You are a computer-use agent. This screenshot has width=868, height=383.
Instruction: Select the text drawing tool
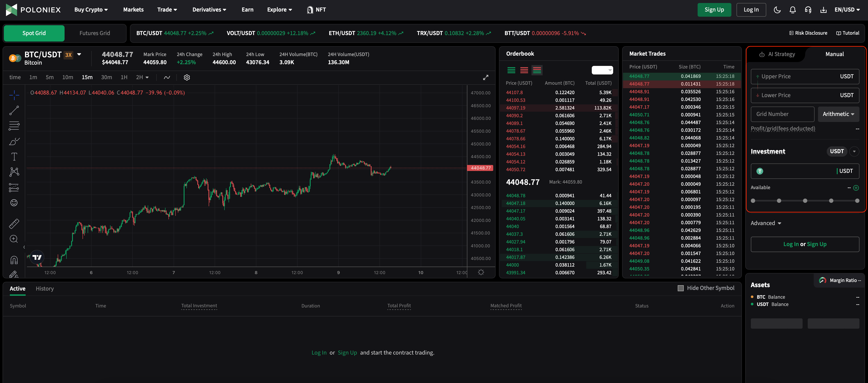point(14,157)
